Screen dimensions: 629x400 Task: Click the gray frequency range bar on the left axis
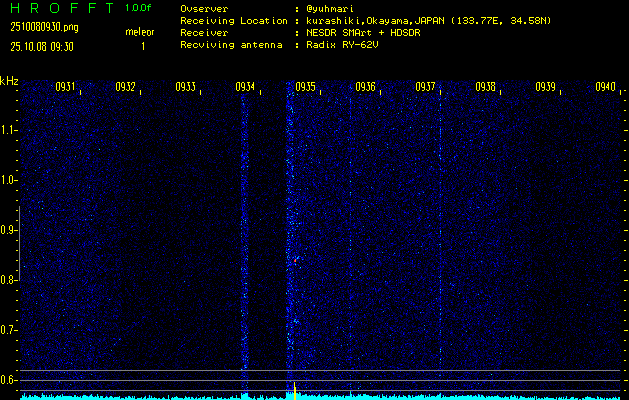pyautogui.click(x=19, y=244)
